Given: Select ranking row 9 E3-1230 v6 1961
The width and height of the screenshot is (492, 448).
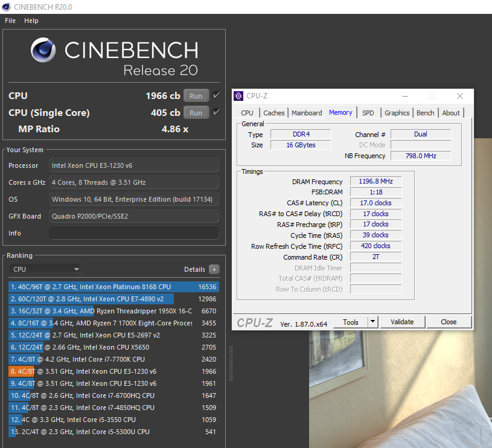Looking at the screenshot, I should (x=113, y=383).
